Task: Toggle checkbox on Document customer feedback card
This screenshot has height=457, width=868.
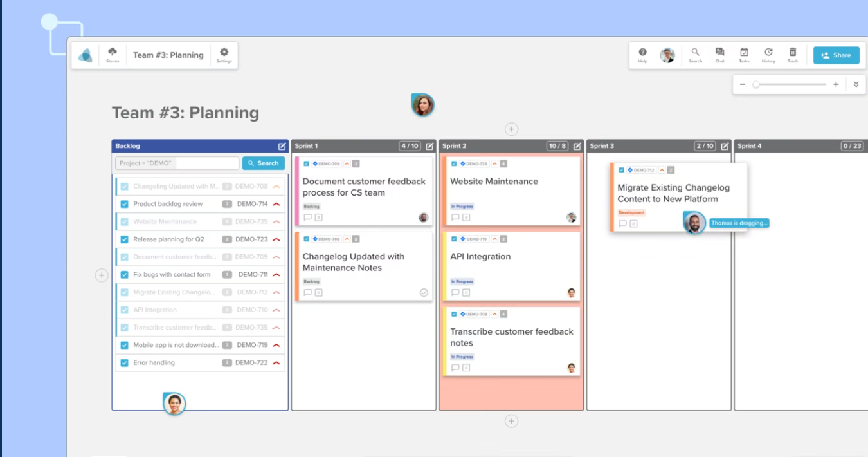Action: (307, 164)
